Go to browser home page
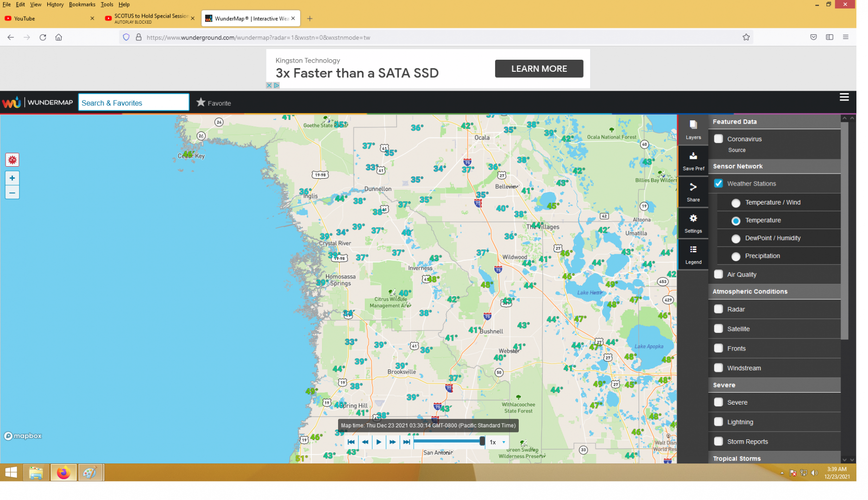Viewport: 868px width, 500px height. pos(59,38)
